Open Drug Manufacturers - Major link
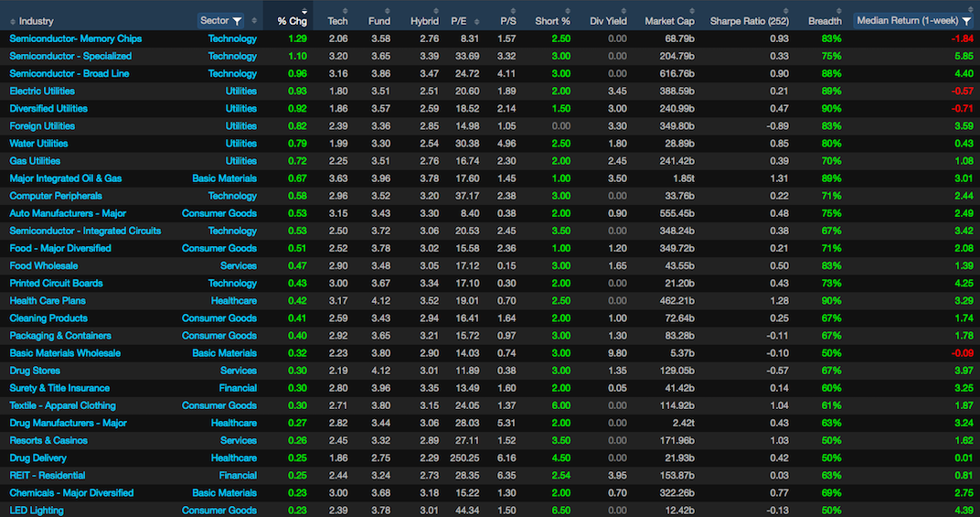Image resolution: width=980 pixels, height=517 pixels. tap(69, 425)
